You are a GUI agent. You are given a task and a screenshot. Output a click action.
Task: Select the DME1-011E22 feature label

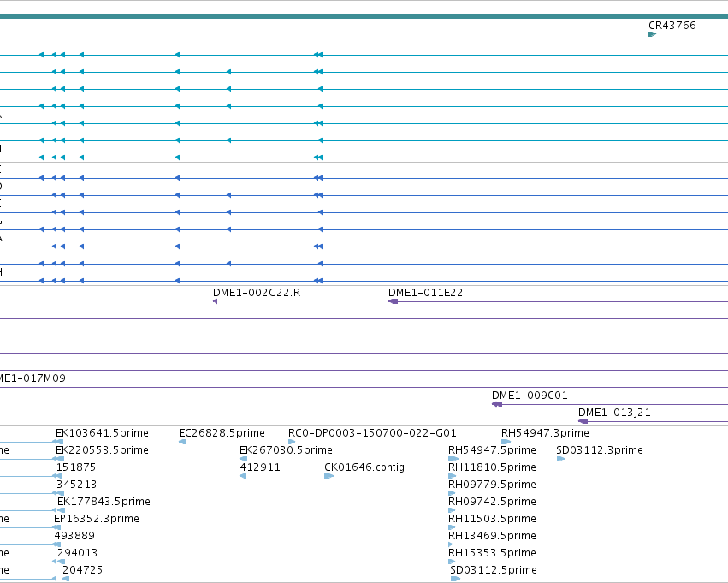425,293
